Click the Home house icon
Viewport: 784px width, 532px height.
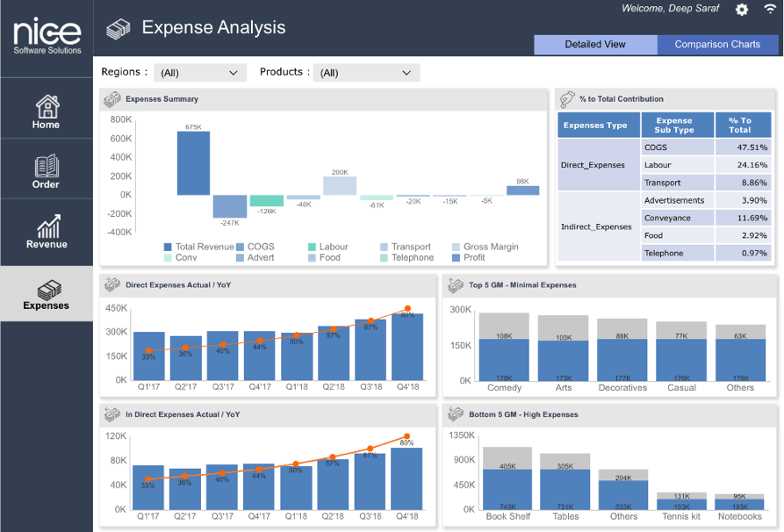47,106
